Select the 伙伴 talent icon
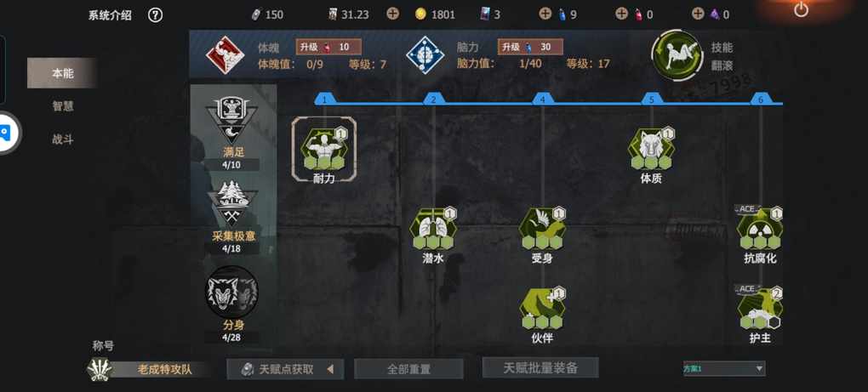The height and width of the screenshot is (392, 868). click(542, 309)
